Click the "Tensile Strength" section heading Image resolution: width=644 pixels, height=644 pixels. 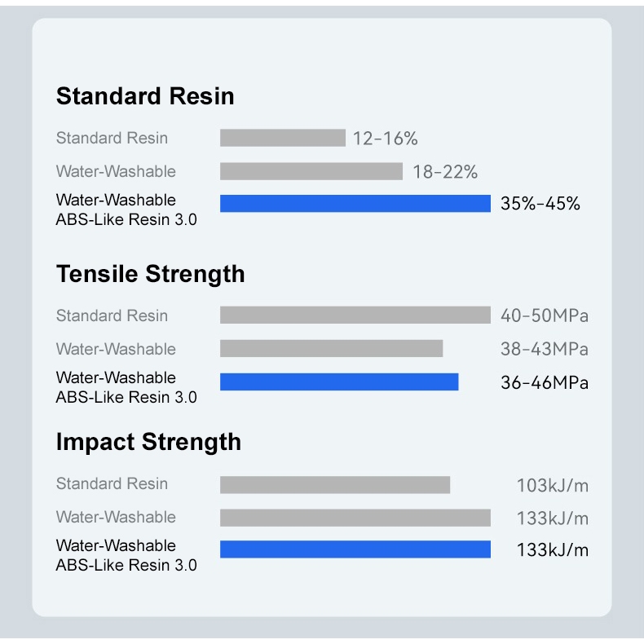click(150, 274)
